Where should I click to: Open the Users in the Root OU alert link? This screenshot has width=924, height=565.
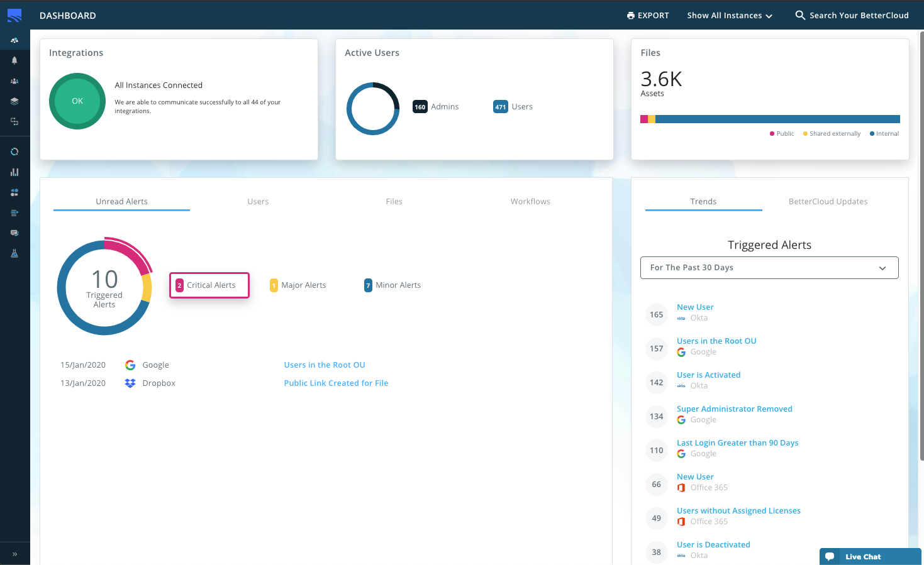click(x=325, y=365)
